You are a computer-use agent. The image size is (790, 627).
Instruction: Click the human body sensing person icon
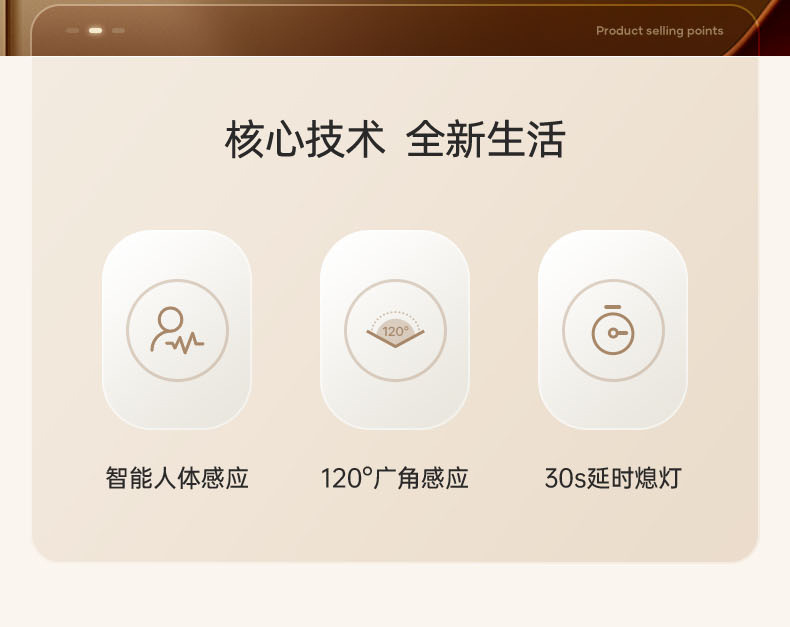tap(177, 330)
